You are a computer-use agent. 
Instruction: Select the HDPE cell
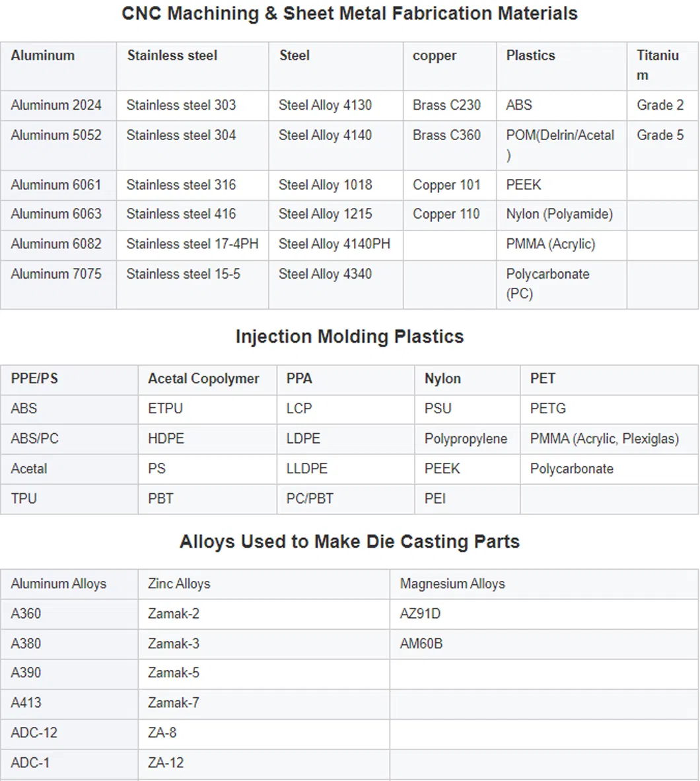point(166,438)
